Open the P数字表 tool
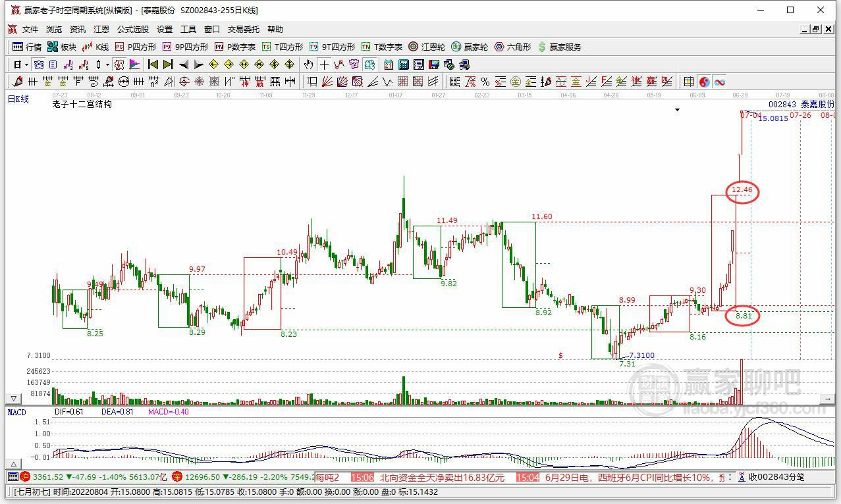This screenshot has width=841, height=504. click(x=235, y=47)
